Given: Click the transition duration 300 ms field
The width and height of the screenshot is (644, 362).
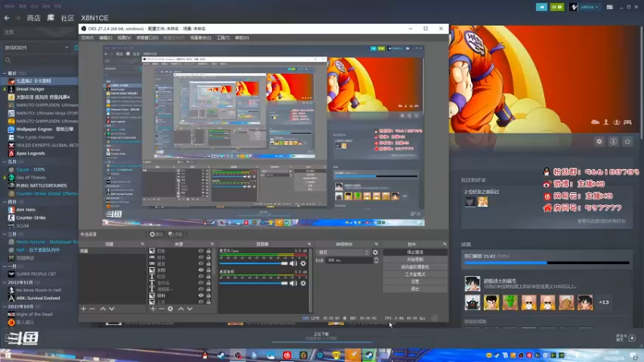Looking at the screenshot, I should pos(349,260).
